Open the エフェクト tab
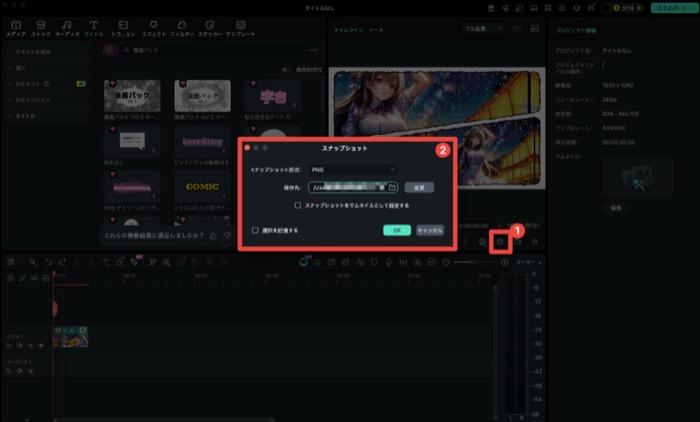Screen dimensions: 700x422 (x=154, y=28)
